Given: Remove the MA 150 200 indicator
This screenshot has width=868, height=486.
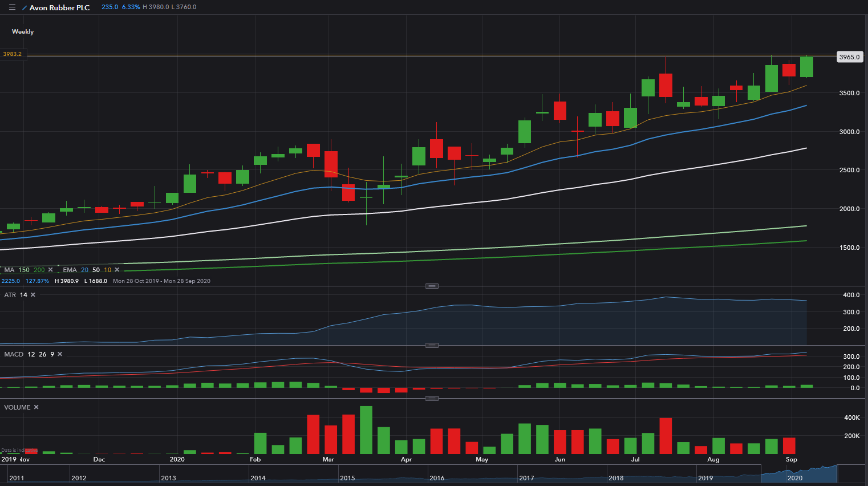Looking at the screenshot, I should tap(51, 270).
